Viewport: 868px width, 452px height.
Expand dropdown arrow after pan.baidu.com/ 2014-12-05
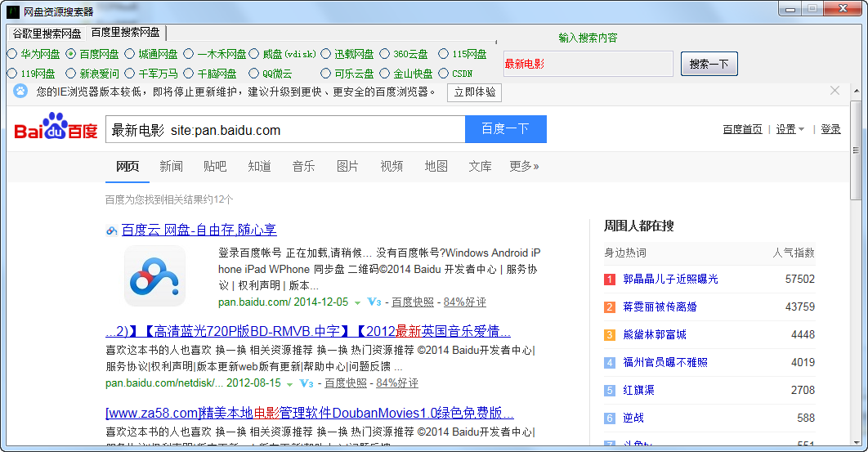(x=358, y=302)
